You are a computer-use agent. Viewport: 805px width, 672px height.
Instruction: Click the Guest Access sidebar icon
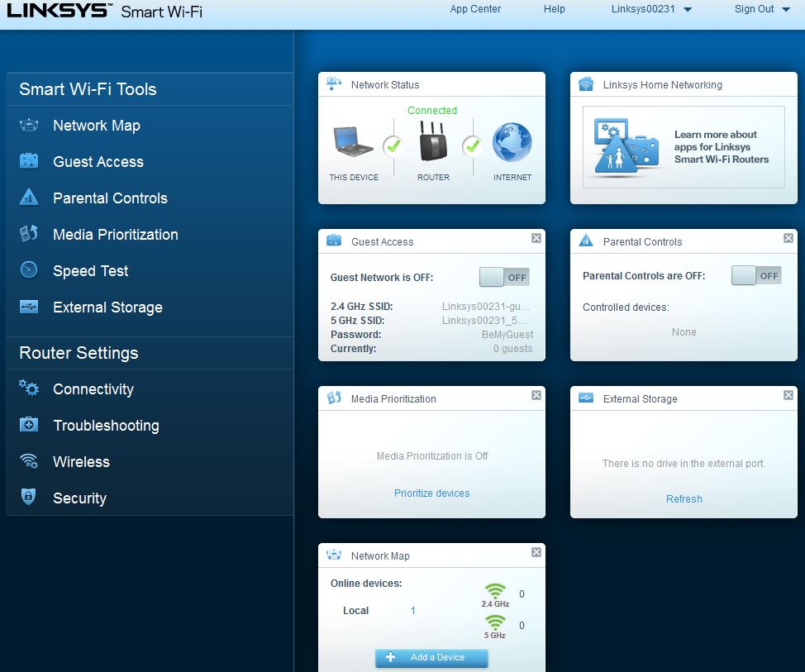29,161
